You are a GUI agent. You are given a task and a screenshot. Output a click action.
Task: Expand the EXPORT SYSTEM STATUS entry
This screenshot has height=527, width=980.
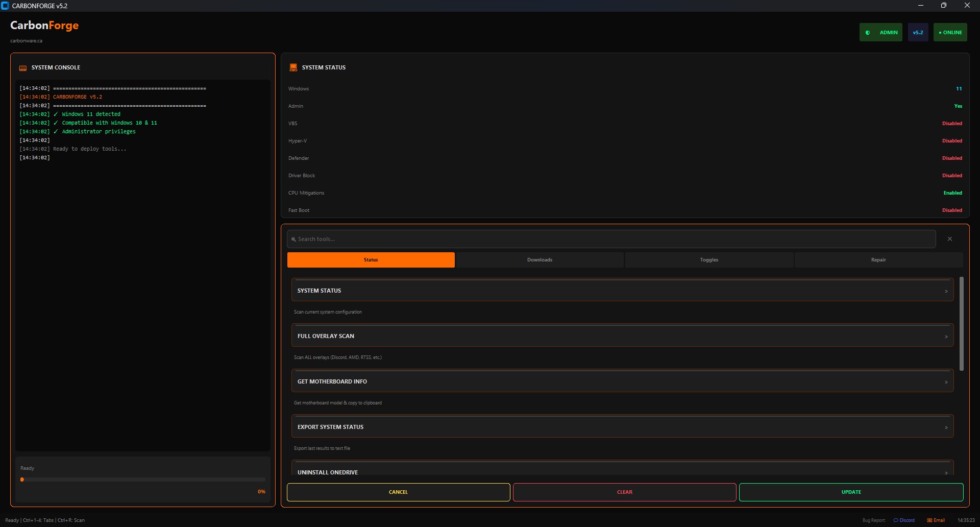coord(622,426)
